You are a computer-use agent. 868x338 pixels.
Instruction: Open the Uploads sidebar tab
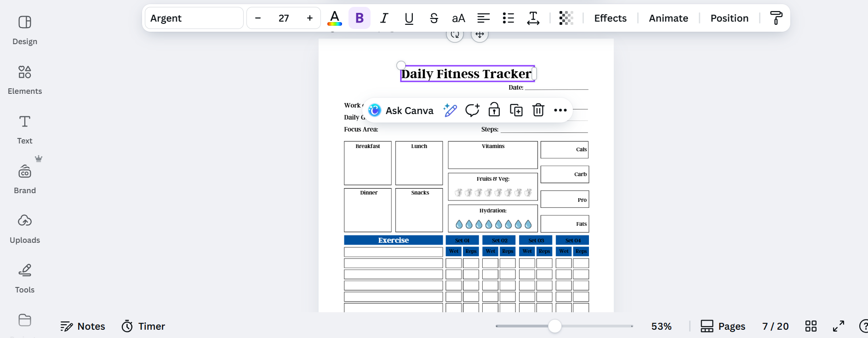[25, 229]
